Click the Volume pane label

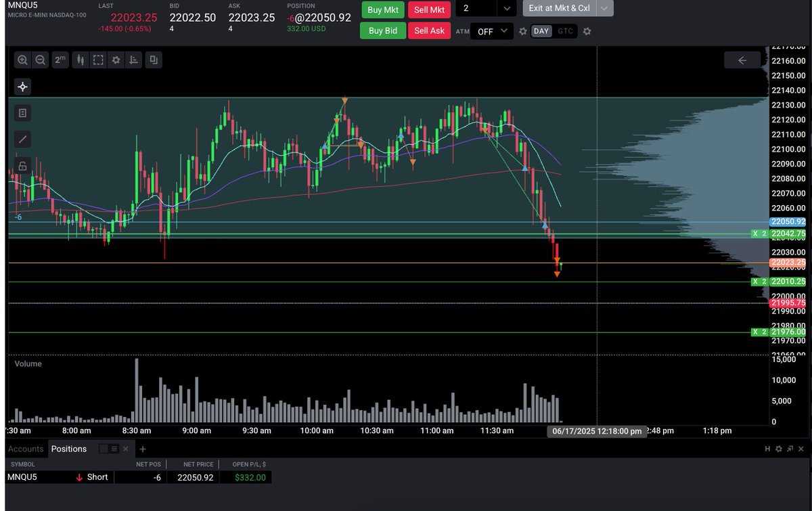(x=28, y=363)
